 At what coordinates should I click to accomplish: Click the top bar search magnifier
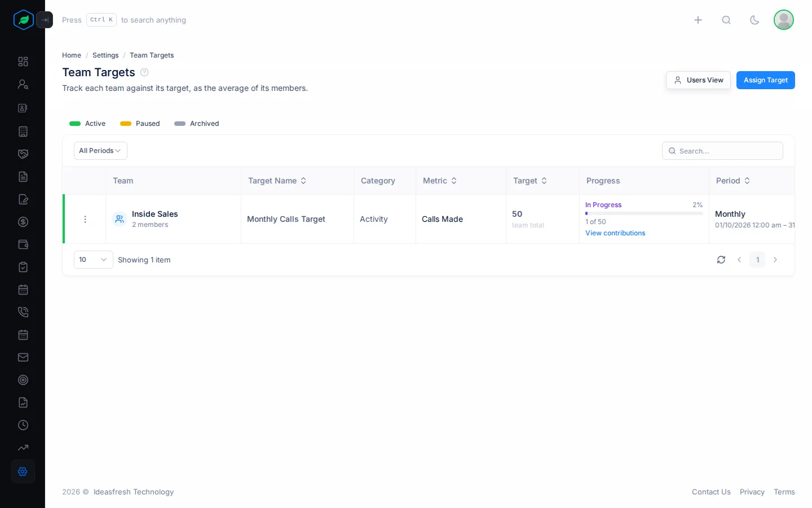click(726, 20)
